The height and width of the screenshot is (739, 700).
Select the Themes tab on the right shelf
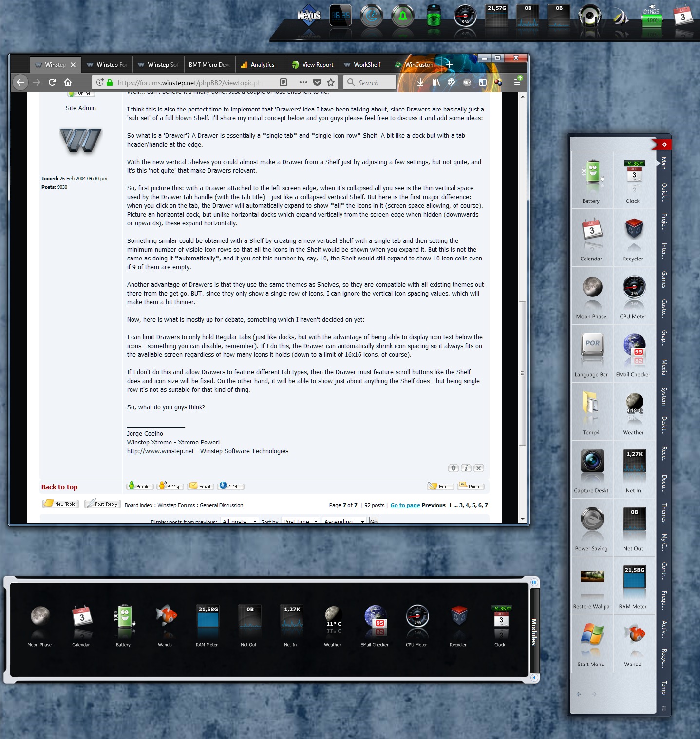[664, 513]
